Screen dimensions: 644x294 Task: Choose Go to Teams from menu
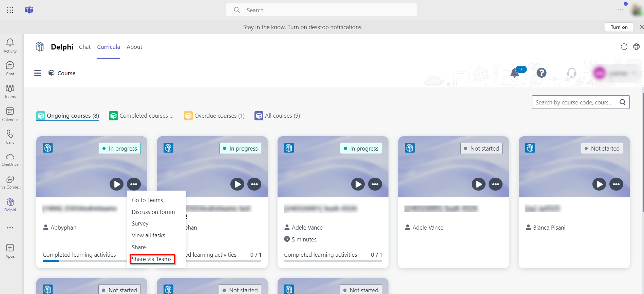tap(147, 200)
